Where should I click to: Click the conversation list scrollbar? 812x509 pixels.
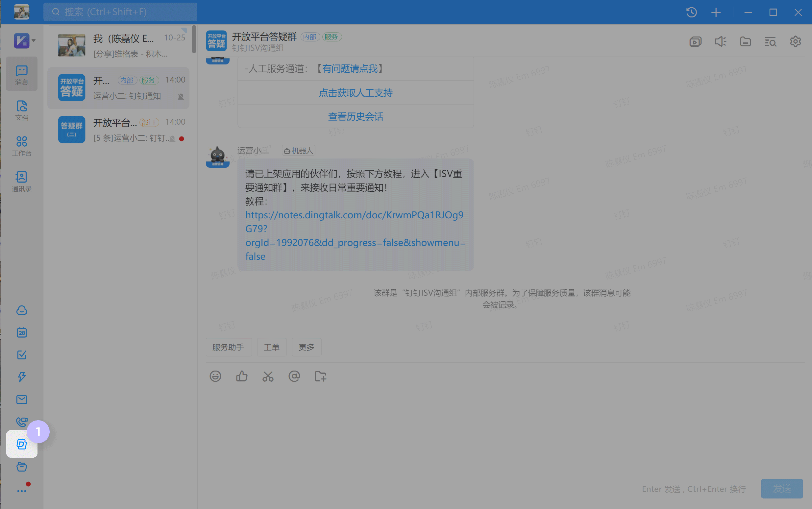(x=194, y=40)
